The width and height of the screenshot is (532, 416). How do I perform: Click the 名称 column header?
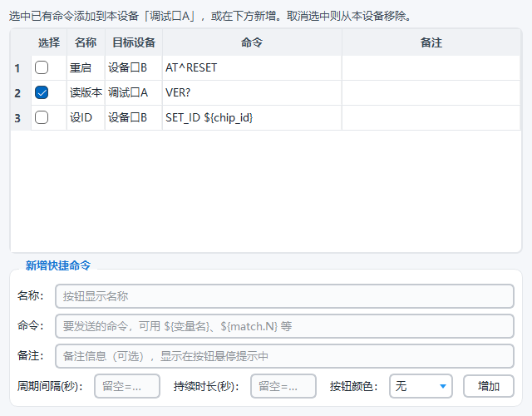[86, 42]
